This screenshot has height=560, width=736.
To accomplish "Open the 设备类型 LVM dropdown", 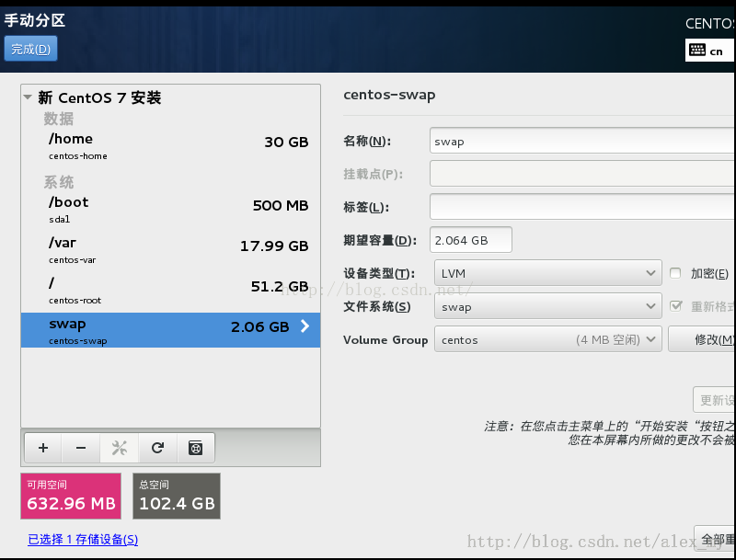I will click(x=547, y=273).
